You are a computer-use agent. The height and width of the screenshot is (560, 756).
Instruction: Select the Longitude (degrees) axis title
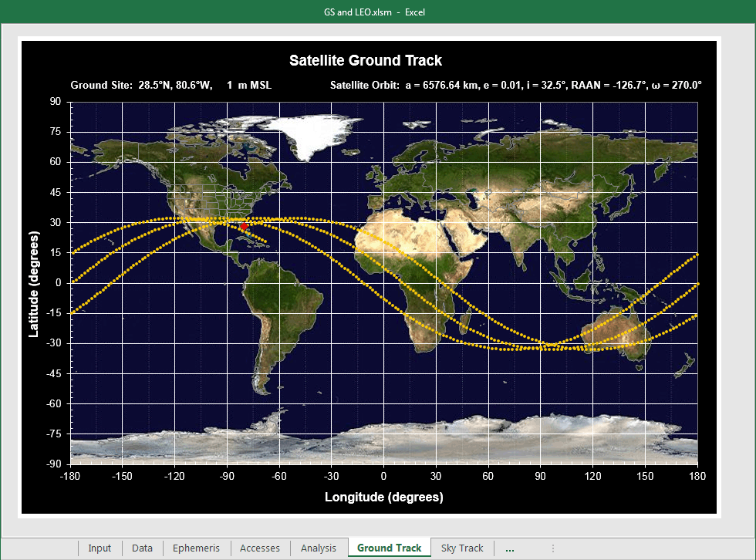pyautogui.click(x=383, y=496)
